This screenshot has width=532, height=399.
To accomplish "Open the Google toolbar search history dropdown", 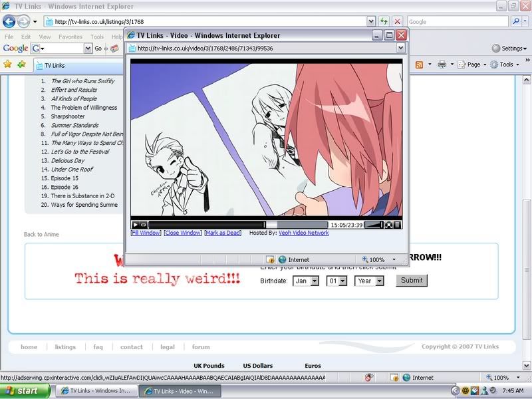I will click(x=88, y=48).
